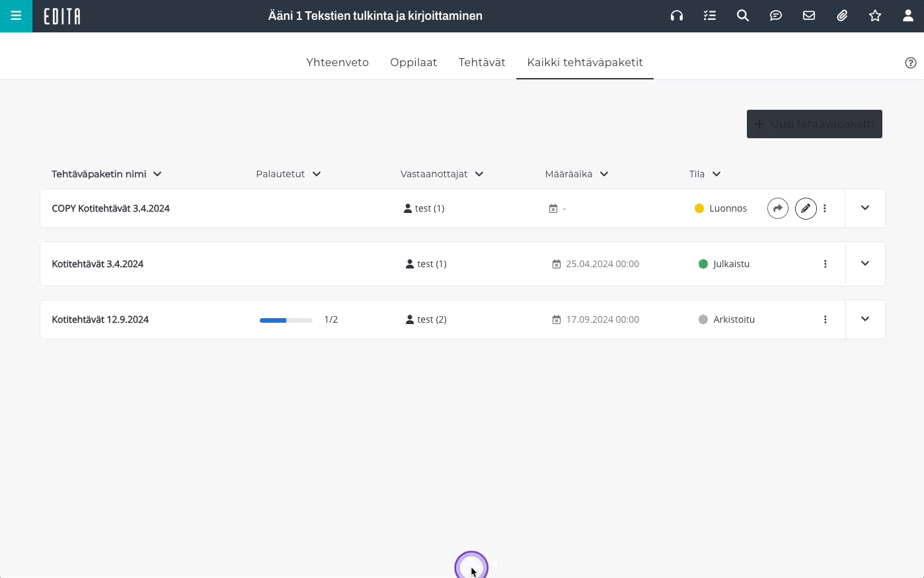
Task: Click the Julkaistu status text
Action: tap(732, 264)
